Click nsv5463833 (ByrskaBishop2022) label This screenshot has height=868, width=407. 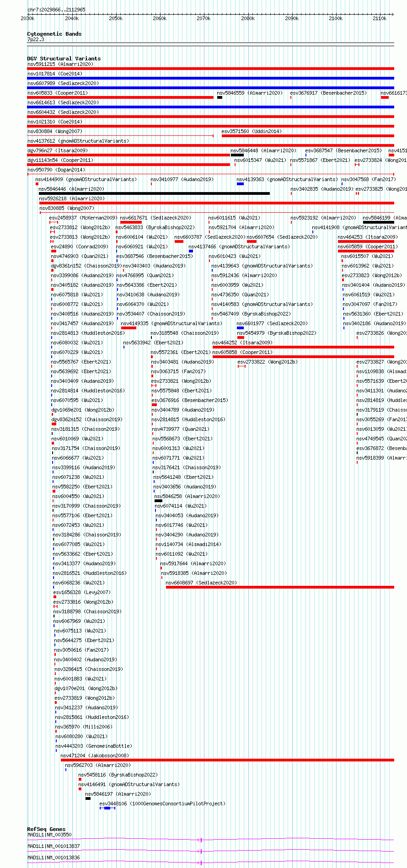pyautogui.click(x=155, y=227)
